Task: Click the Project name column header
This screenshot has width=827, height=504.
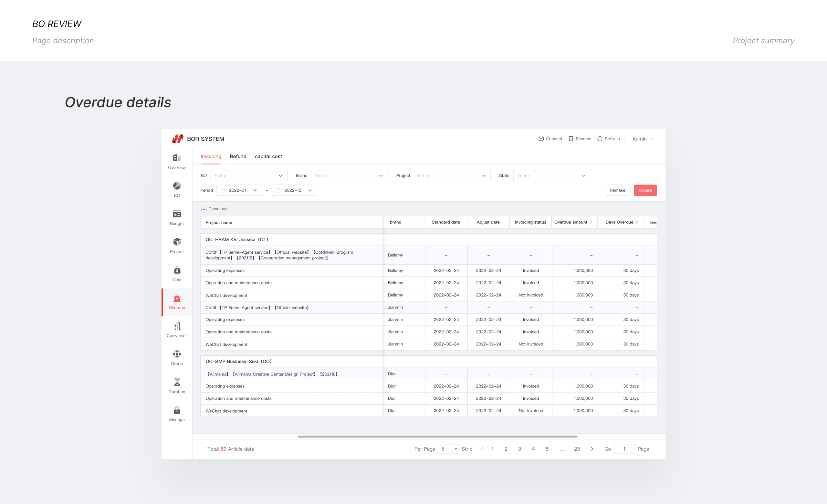Action: pos(291,223)
